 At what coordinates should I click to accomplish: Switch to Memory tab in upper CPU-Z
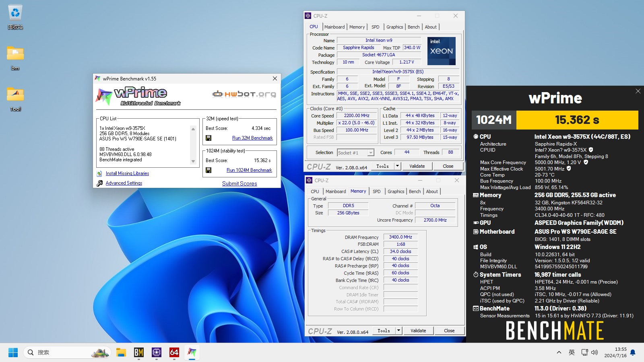point(357,27)
